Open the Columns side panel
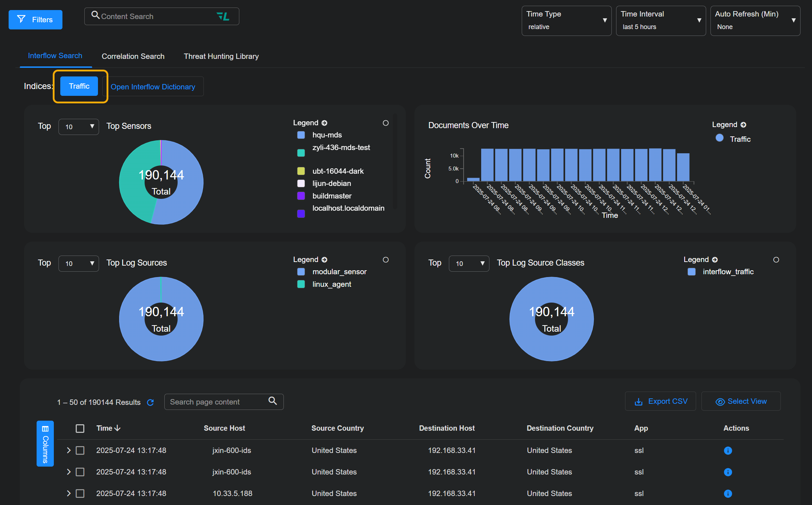This screenshot has height=505, width=812. [45, 443]
